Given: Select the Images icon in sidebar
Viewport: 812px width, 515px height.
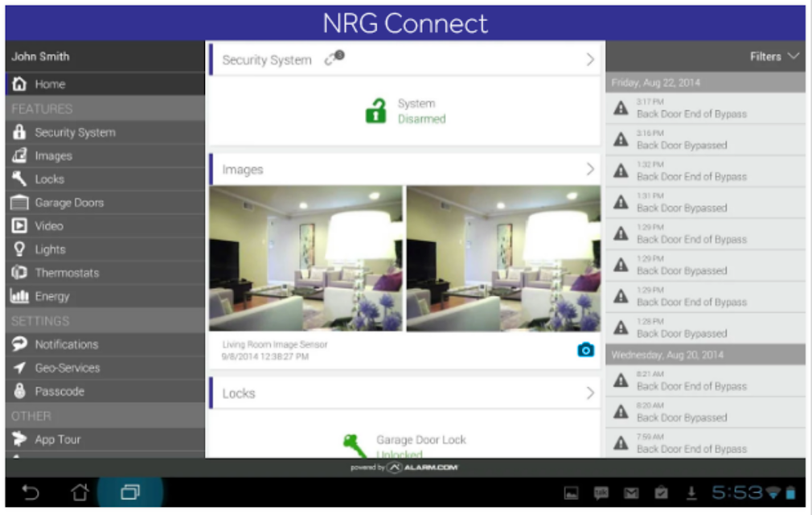Looking at the screenshot, I should [x=19, y=155].
